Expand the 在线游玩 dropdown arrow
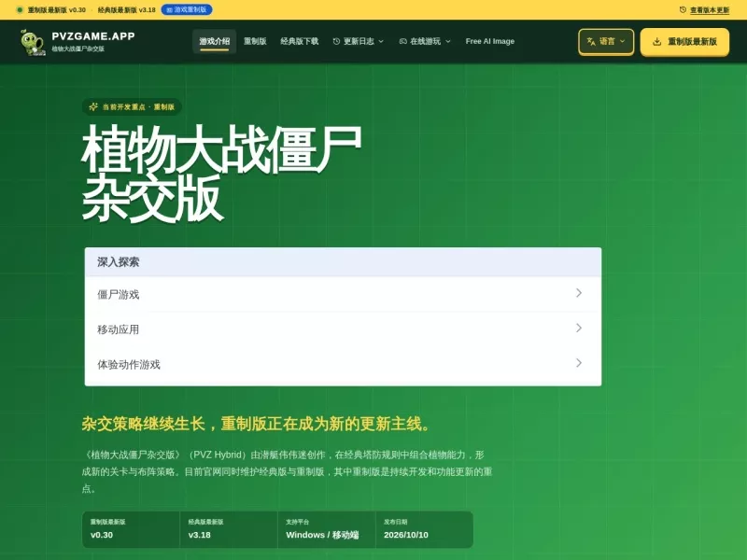Screen dimensions: 747x560 [x=448, y=41]
